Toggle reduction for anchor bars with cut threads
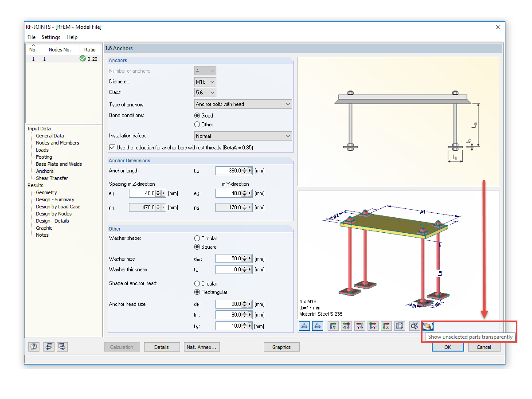The height and width of the screenshot is (399, 532). click(x=112, y=147)
